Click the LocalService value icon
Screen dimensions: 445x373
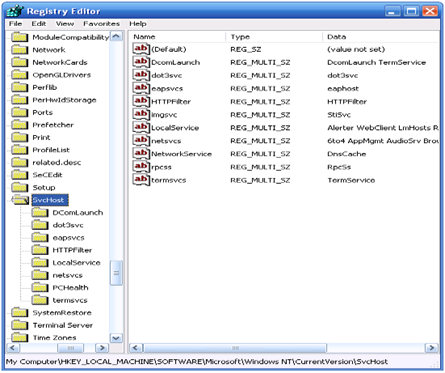(x=141, y=127)
